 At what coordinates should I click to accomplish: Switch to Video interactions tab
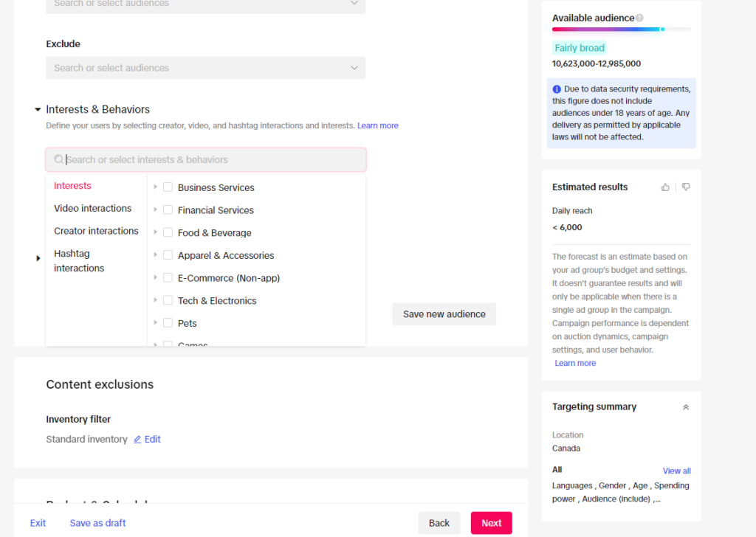coord(92,209)
